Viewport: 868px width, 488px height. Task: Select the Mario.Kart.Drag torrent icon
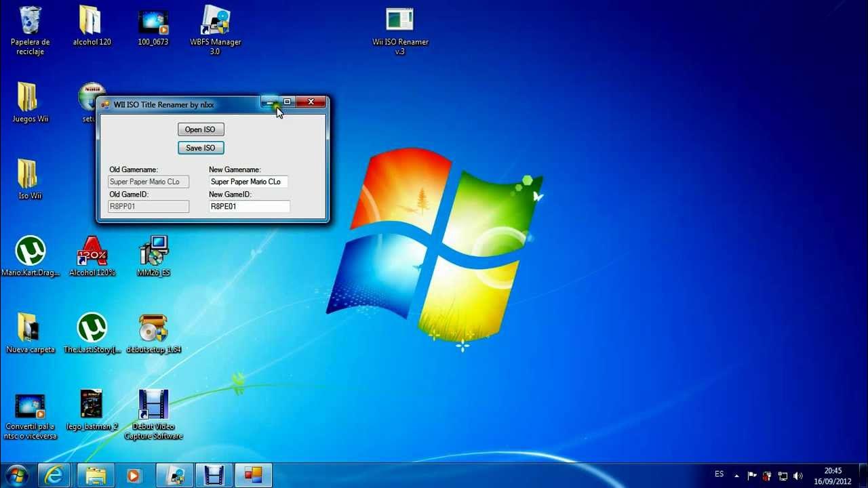(31, 257)
